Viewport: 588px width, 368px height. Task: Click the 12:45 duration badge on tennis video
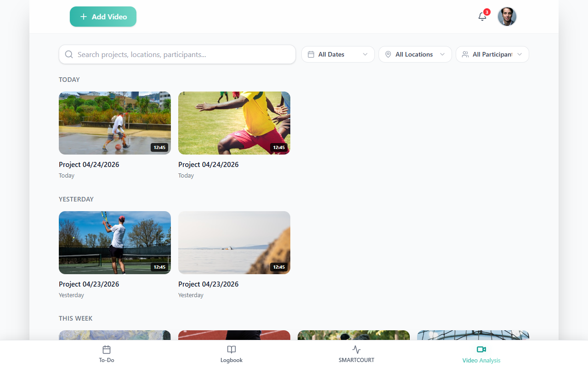point(159,267)
